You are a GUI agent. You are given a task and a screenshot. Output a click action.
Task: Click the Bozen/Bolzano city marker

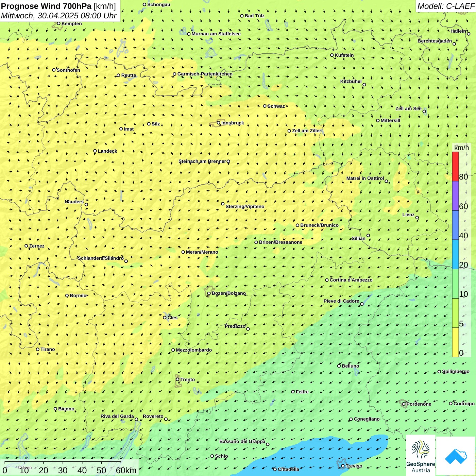point(209,293)
